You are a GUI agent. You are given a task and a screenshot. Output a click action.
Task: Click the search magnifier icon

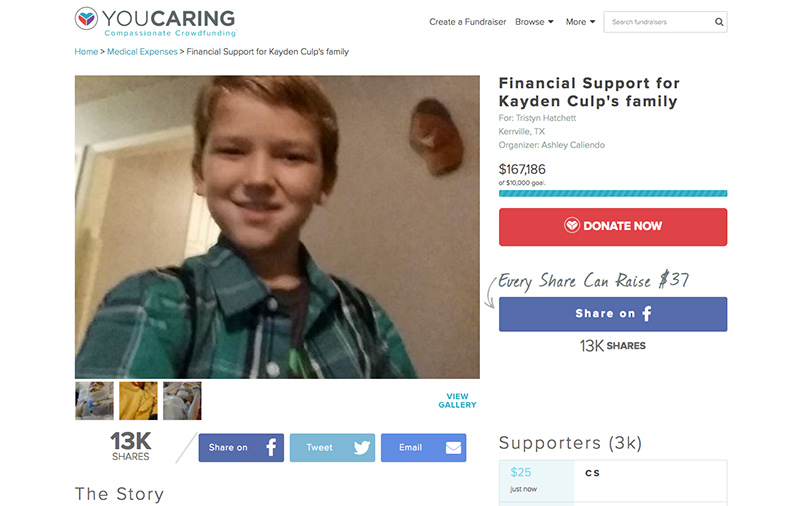coord(719,22)
